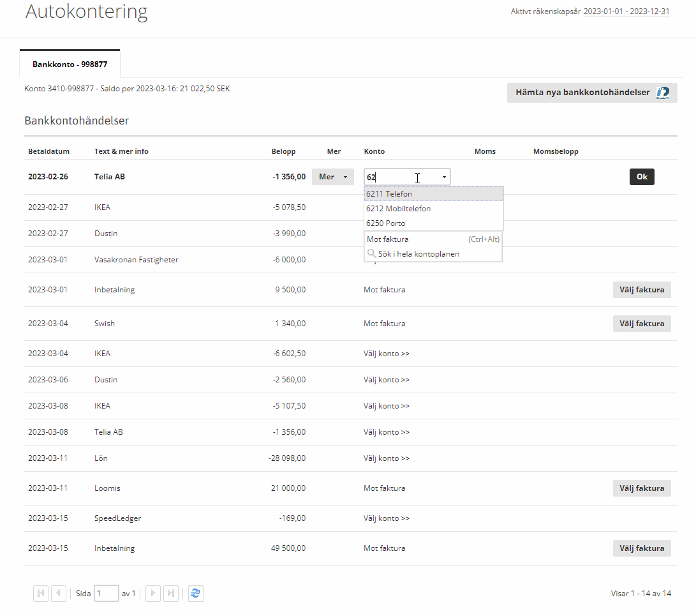Click the Konto column header
Image resolution: width=696 pixels, height=616 pixels.
coord(374,151)
